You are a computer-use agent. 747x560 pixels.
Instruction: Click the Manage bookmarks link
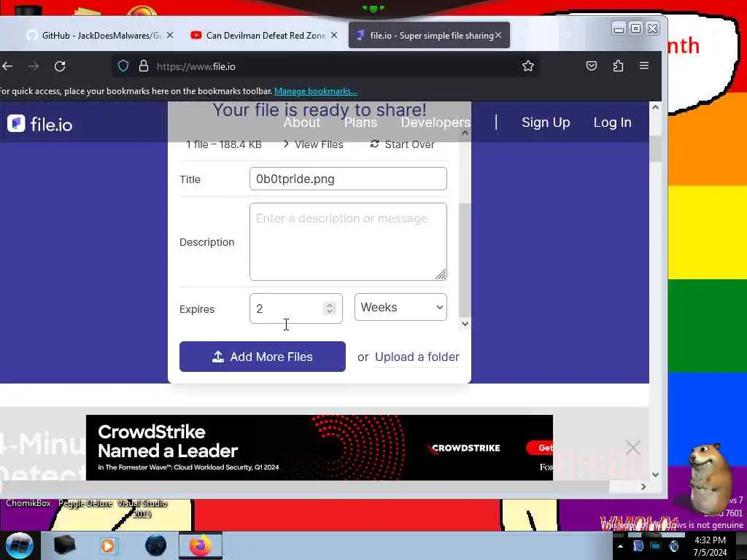click(x=315, y=91)
